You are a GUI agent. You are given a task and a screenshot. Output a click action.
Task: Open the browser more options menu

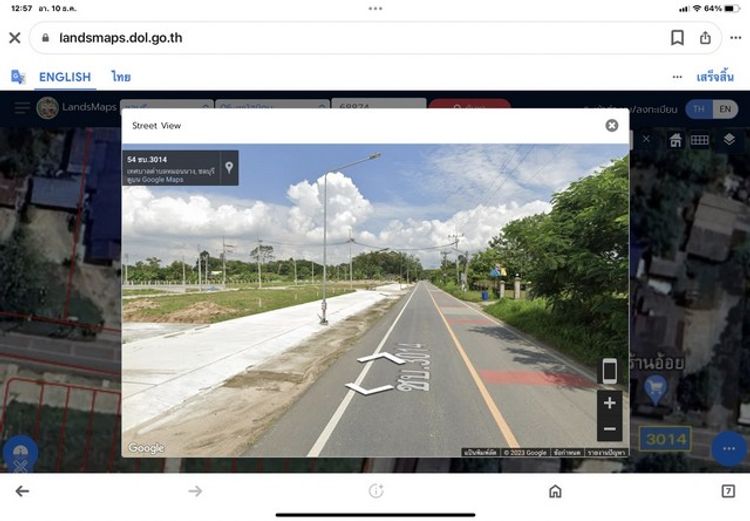[736, 38]
